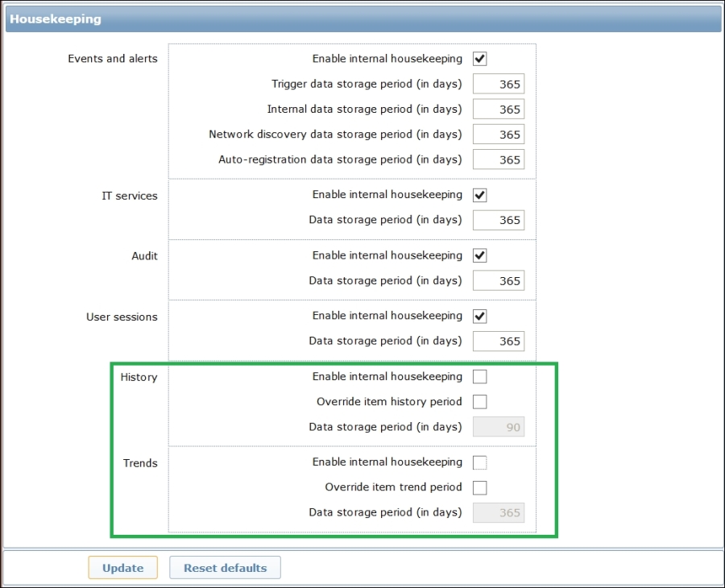Click the Trends data storage period field
725x588 pixels.
pos(498,512)
